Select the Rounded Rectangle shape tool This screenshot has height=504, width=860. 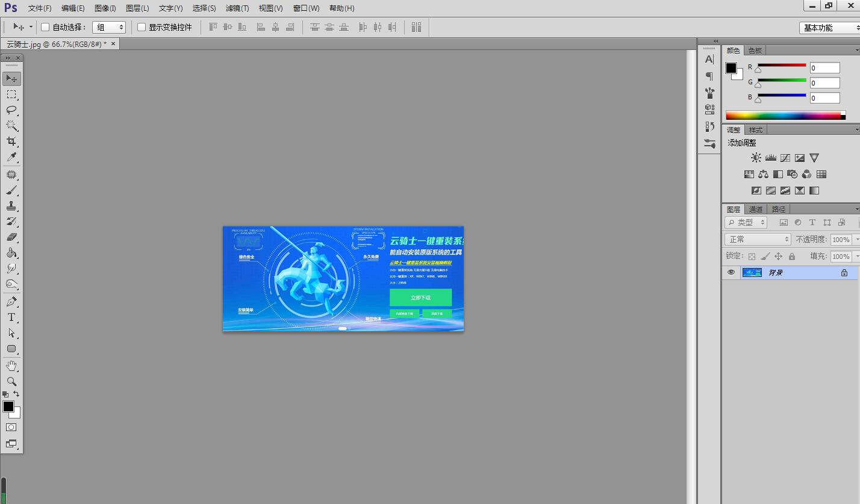coord(11,349)
